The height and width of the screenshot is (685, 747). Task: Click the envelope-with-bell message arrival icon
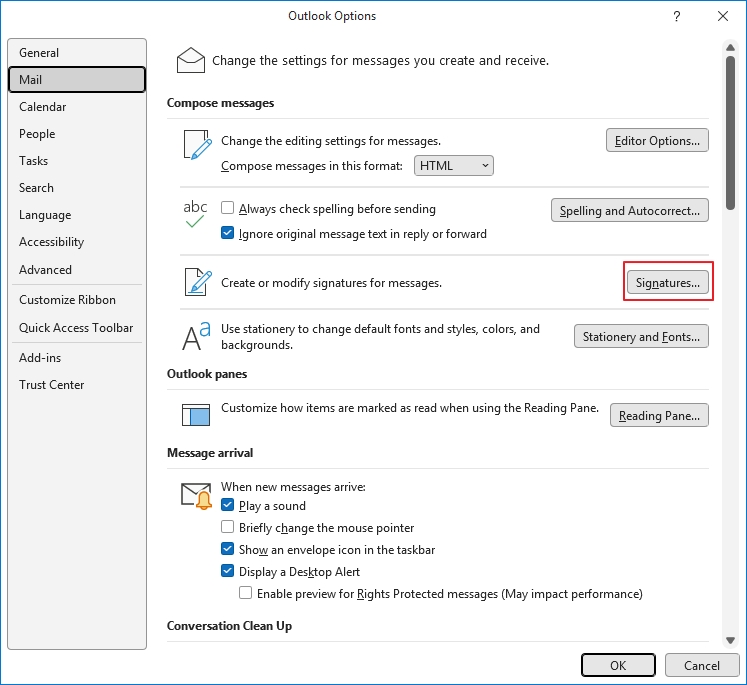[196, 496]
